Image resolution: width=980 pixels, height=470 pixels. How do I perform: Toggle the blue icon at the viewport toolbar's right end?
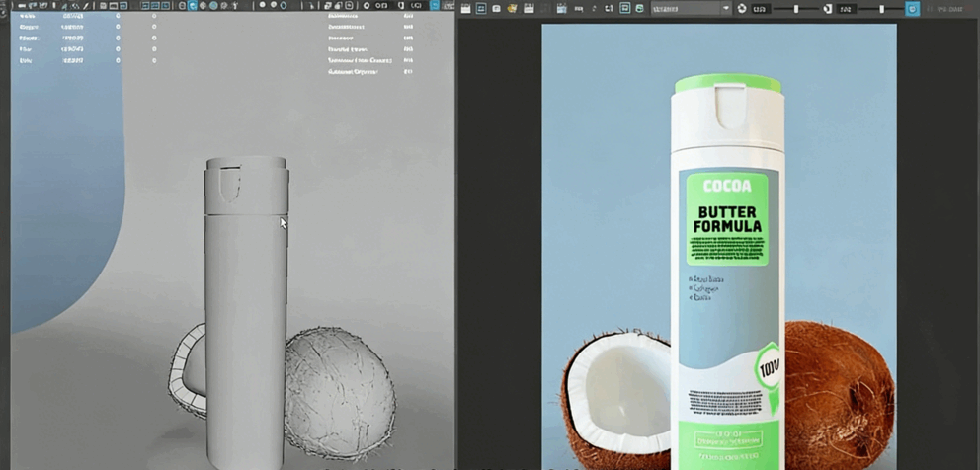tap(435, 6)
